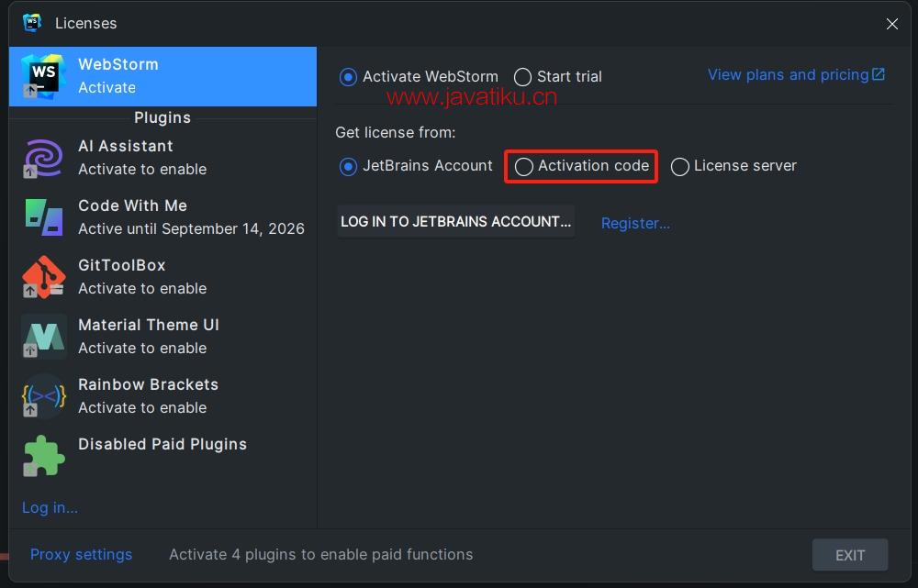Select the WebStorm product icon in sidebar
The height and width of the screenshot is (588, 918).
[x=43, y=76]
